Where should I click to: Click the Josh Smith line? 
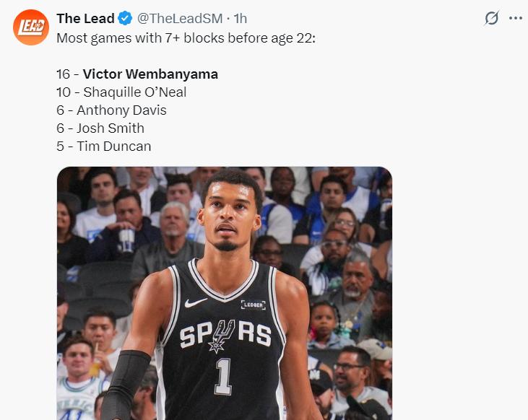click(x=100, y=128)
